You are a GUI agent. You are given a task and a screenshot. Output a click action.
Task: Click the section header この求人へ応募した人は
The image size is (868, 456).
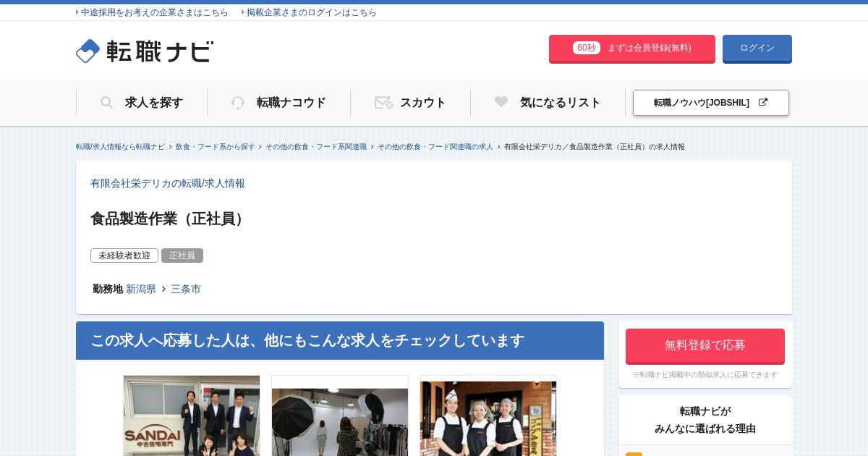point(340,341)
